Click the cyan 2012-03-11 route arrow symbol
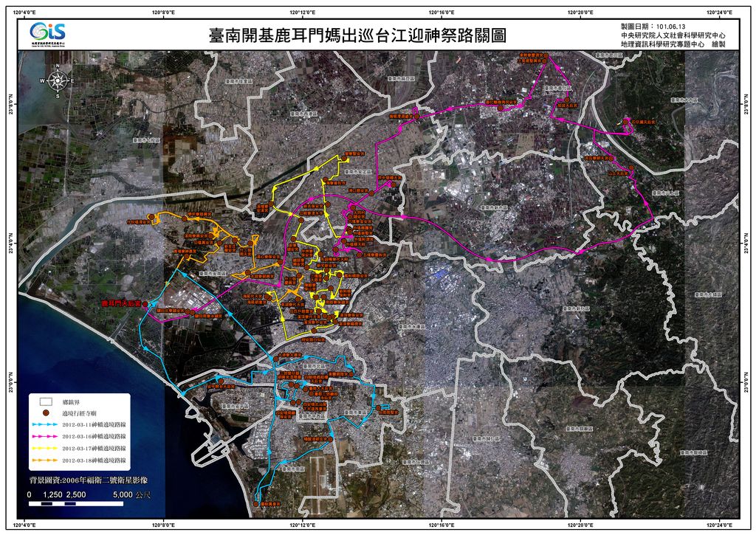Viewport: 756px width, 535px height. tap(46, 425)
